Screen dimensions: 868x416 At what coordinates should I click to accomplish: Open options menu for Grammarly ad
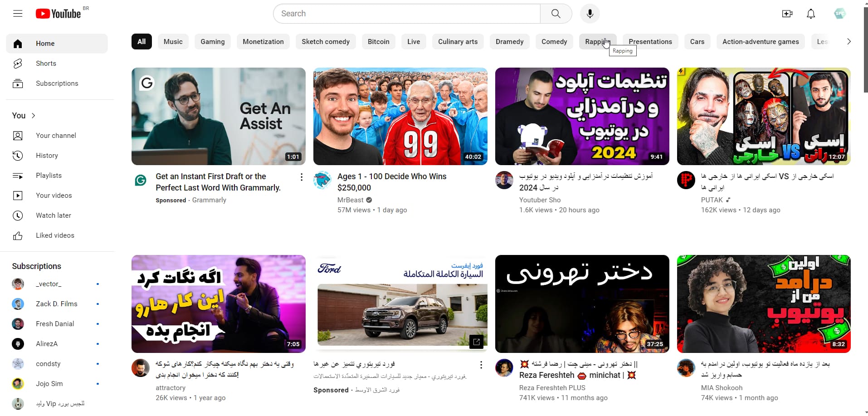(302, 177)
